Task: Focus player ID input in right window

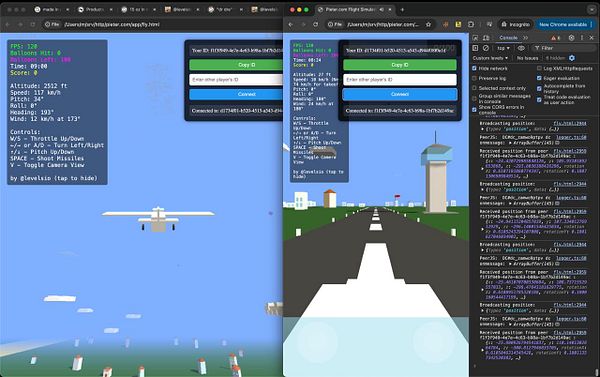Action: click(400, 80)
